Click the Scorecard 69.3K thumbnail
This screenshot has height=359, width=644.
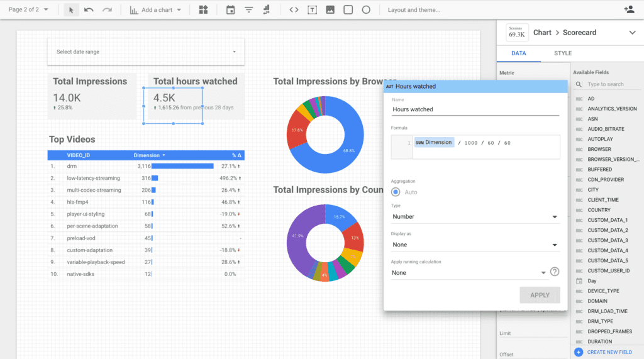coord(517,33)
